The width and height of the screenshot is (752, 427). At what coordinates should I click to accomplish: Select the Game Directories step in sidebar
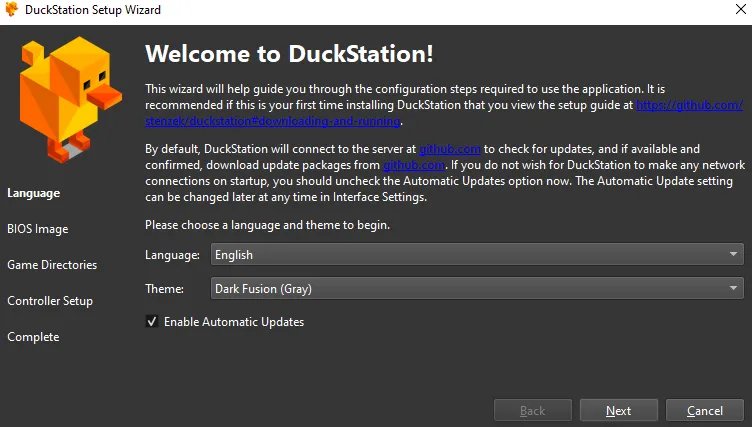pyautogui.click(x=52, y=265)
